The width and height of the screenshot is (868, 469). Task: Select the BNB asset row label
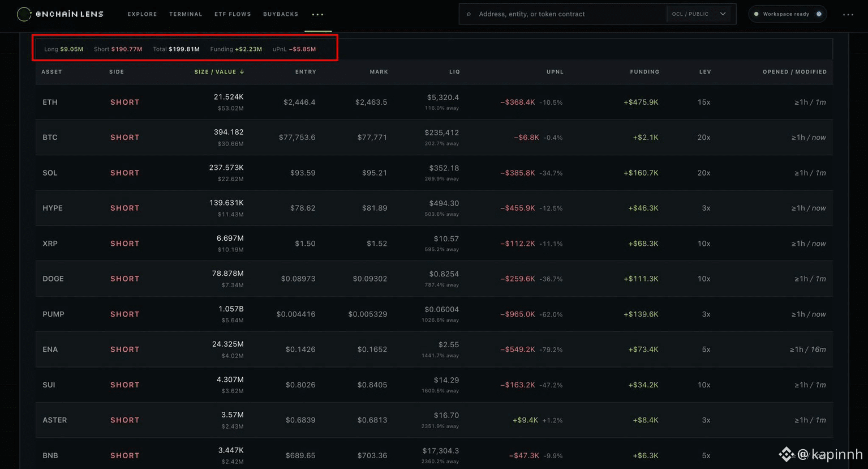click(50, 456)
